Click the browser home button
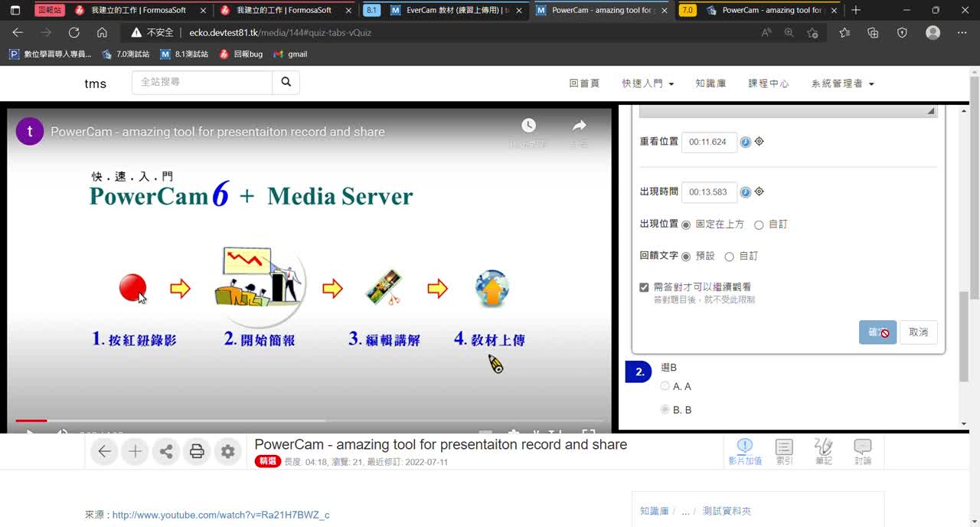The image size is (980, 527). tap(102, 32)
